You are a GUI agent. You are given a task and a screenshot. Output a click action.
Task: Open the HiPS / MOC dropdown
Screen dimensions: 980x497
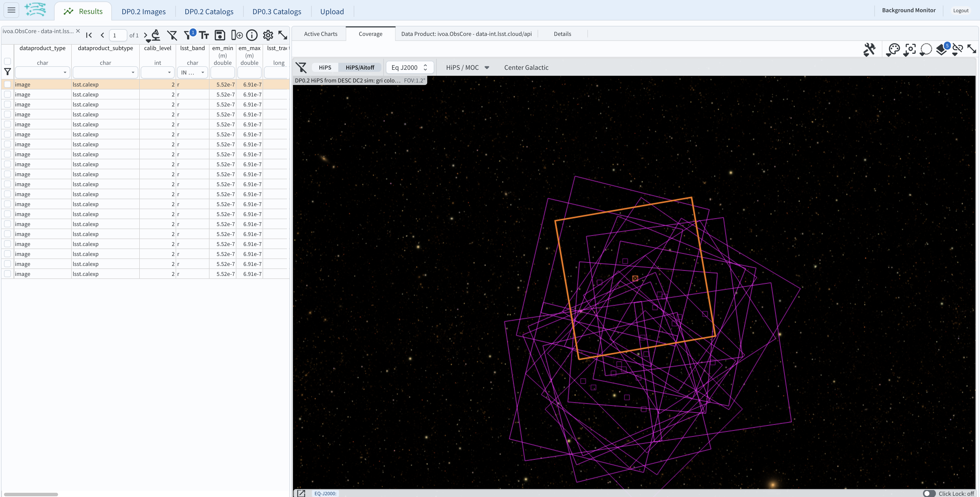[467, 67]
